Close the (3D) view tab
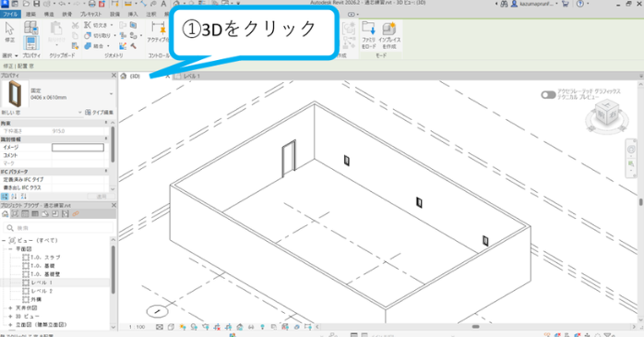The height and width of the screenshot is (337, 644). (168, 76)
